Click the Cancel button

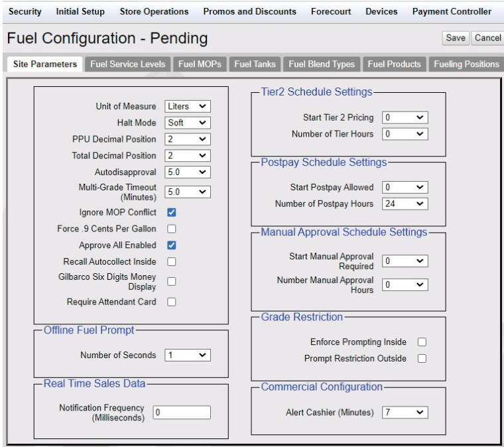tap(487, 38)
